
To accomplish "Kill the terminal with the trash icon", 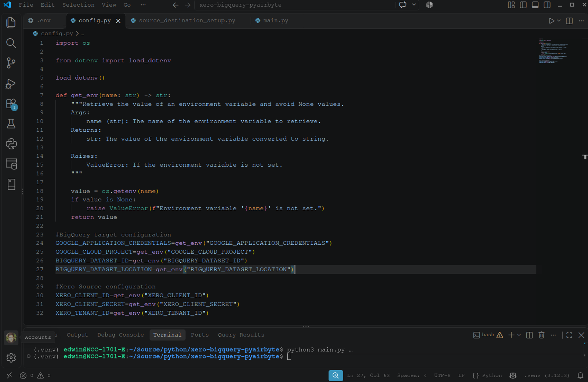I will click(541, 335).
